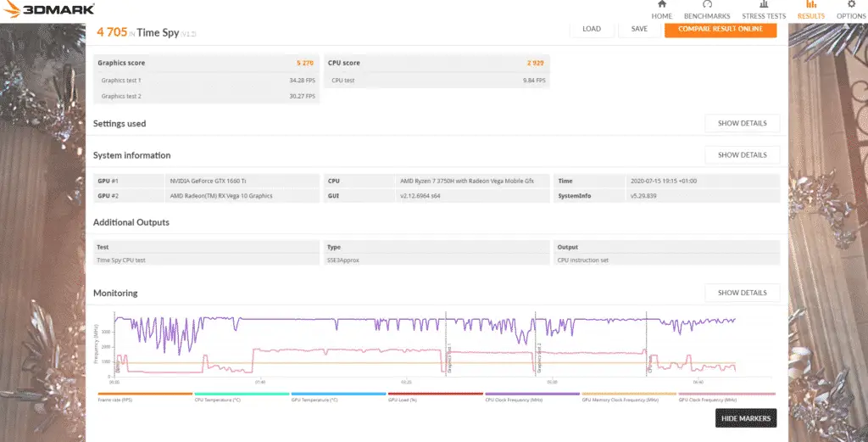The height and width of the screenshot is (442, 868).
Task: Click the 3DMark logo
Action: (48, 8)
